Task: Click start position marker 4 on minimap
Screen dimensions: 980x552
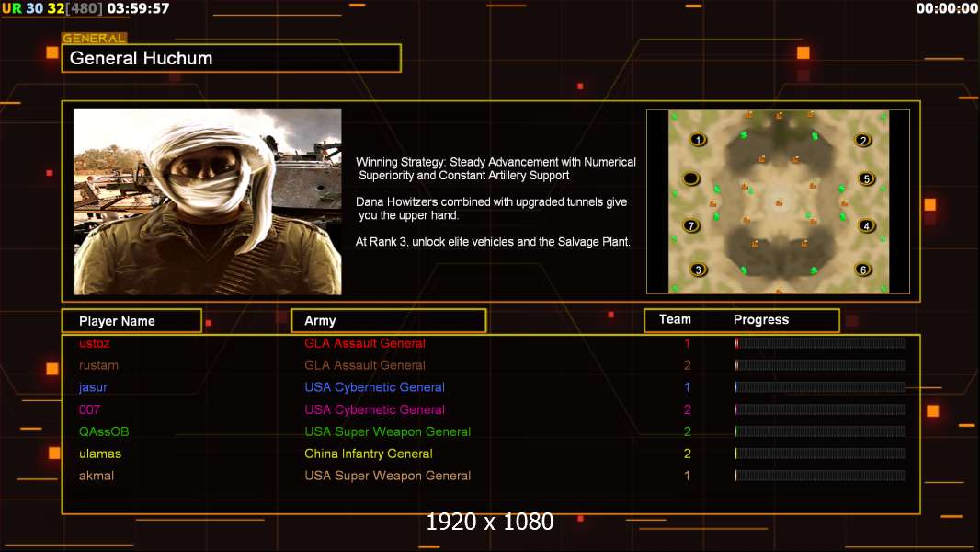Action: [x=866, y=225]
